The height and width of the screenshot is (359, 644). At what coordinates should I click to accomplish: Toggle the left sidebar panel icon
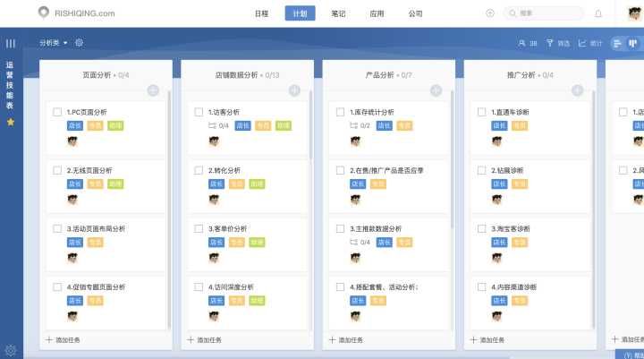click(x=11, y=43)
